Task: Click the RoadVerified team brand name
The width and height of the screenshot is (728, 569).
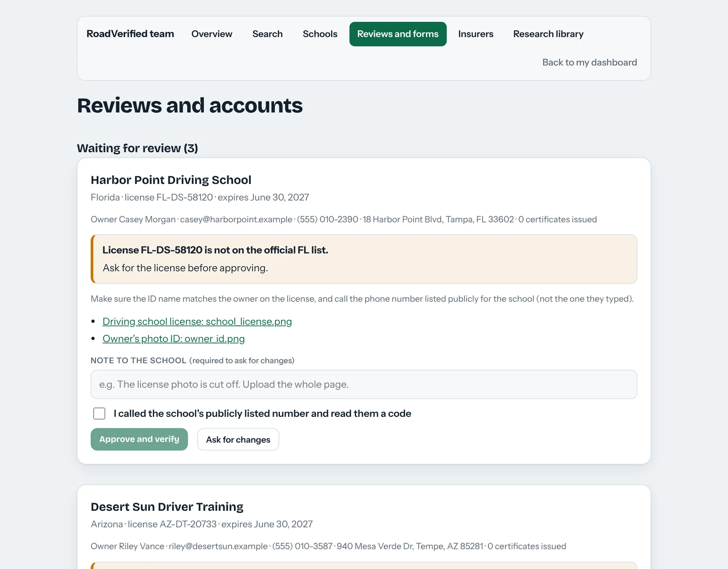Action: coord(130,34)
